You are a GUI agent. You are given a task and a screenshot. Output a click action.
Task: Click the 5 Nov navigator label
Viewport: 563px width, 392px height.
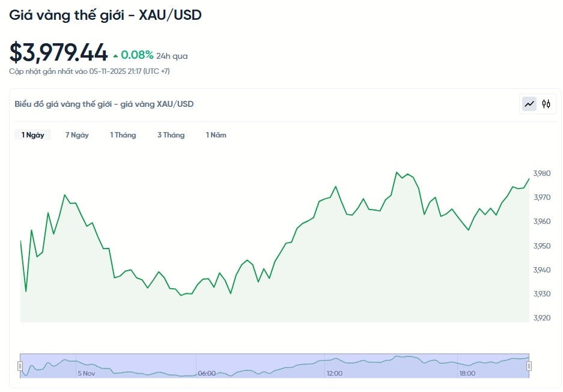[x=86, y=373]
